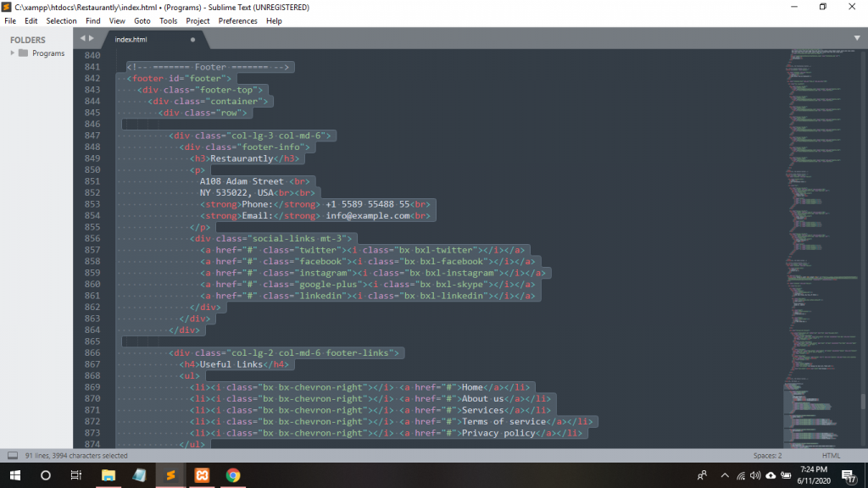
Task: Show hidden system tray icons
Action: coord(725,475)
